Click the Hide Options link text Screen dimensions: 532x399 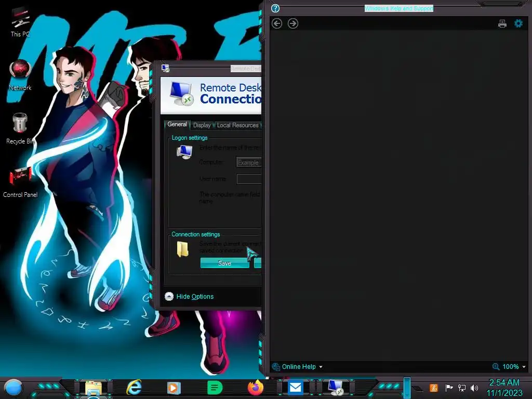coord(195,297)
